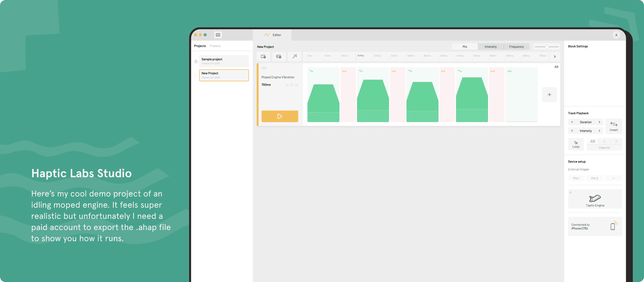Toggle external trigger Pin 2
This screenshot has height=282, width=644.
595,178
